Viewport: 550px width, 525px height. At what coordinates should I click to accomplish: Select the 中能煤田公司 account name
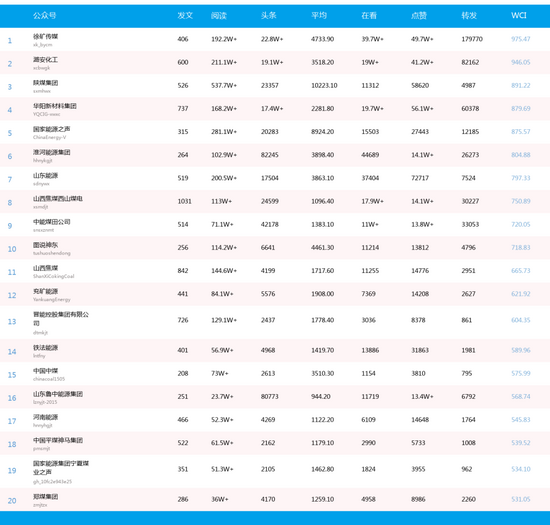tap(52, 222)
